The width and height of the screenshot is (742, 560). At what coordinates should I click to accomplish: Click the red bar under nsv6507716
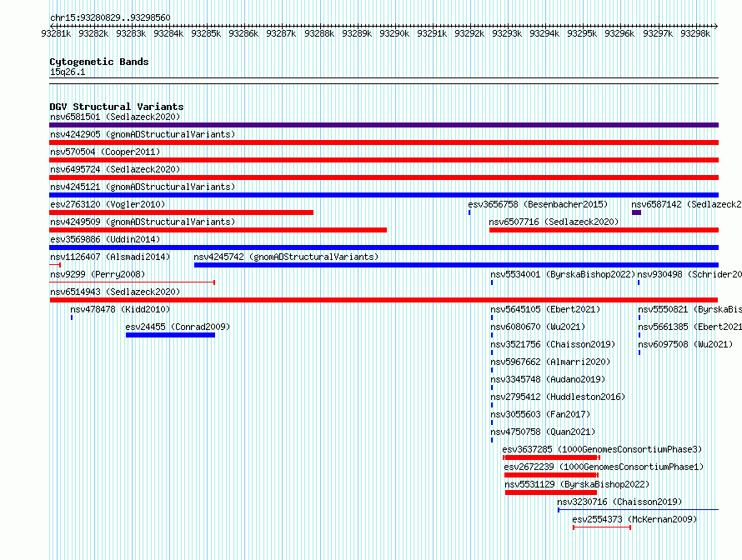[x=604, y=230]
